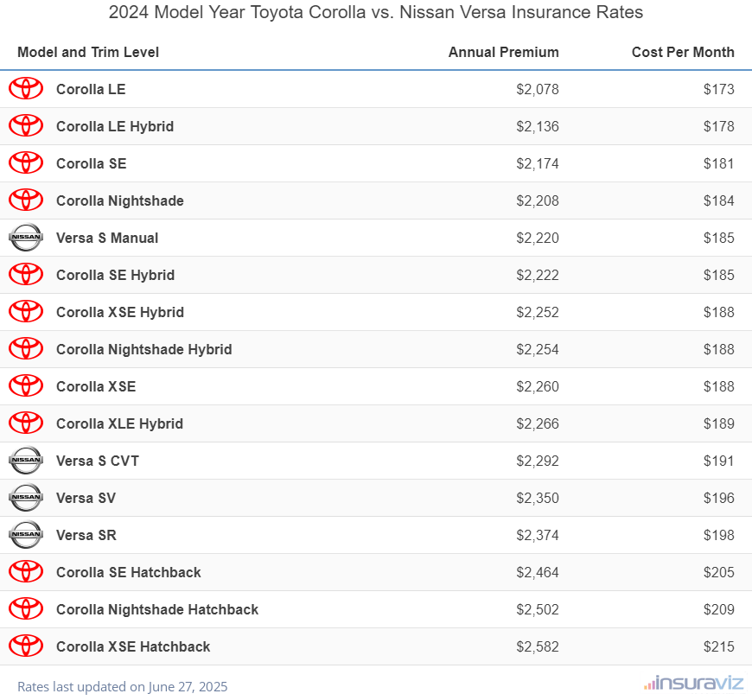Screen dimensions: 752x700
Task: Select the Corolla Nightshade Hatchback model name
Action: coord(157,610)
